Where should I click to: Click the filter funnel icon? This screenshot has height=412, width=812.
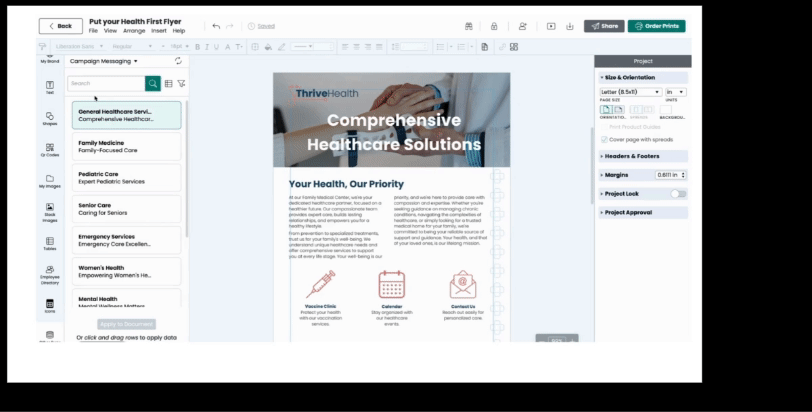pyautogui.click(x=181, y=84)
